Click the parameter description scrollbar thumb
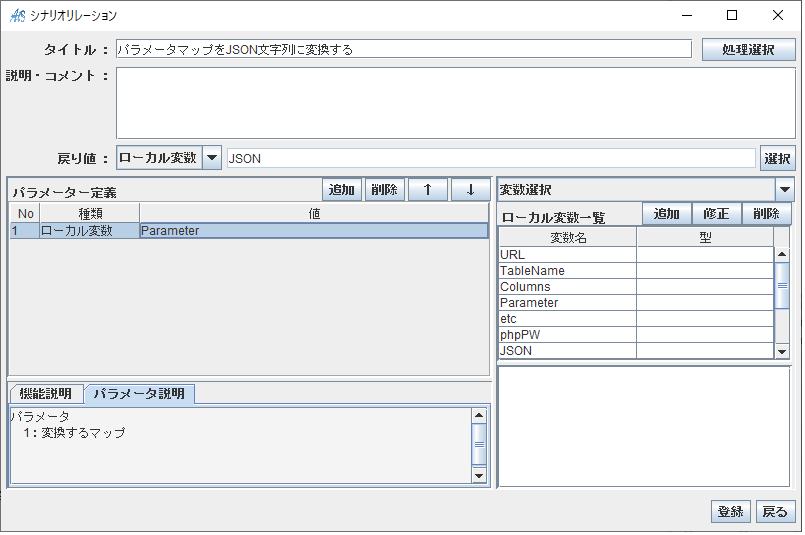The image size is (805, 535). pos(478,444)
